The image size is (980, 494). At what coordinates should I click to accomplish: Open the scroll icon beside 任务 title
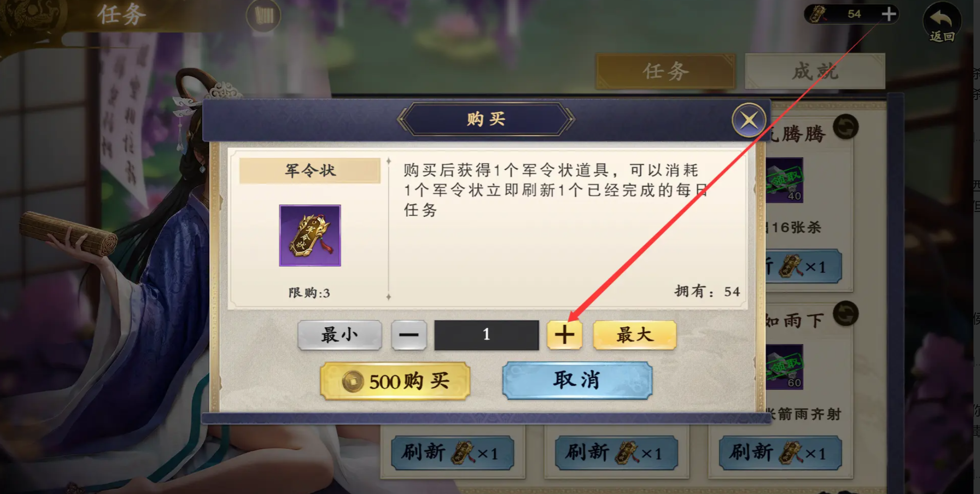coord(263,16)
